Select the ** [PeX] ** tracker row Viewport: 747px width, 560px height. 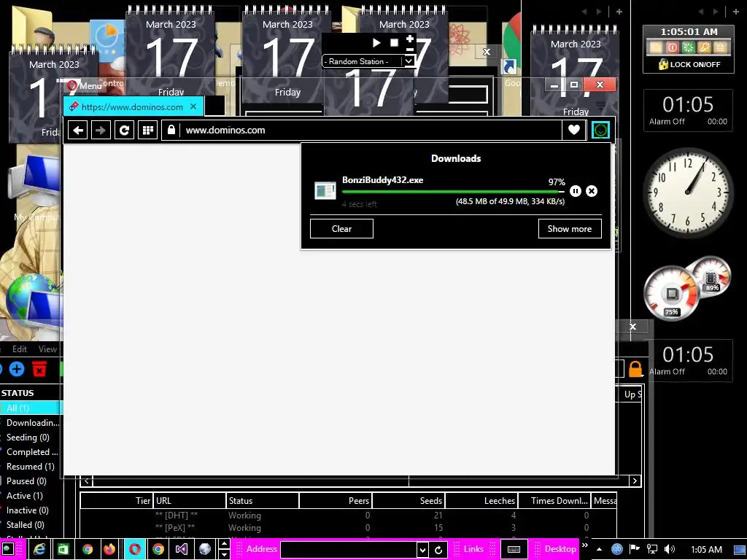(x=349, y=528)
